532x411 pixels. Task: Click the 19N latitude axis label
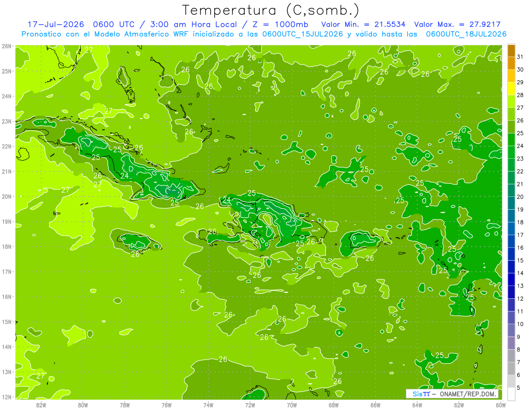[x=7, y=221]
